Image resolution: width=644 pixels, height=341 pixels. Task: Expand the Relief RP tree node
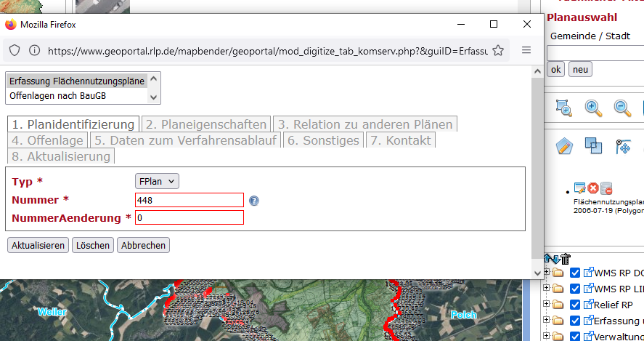547,305
